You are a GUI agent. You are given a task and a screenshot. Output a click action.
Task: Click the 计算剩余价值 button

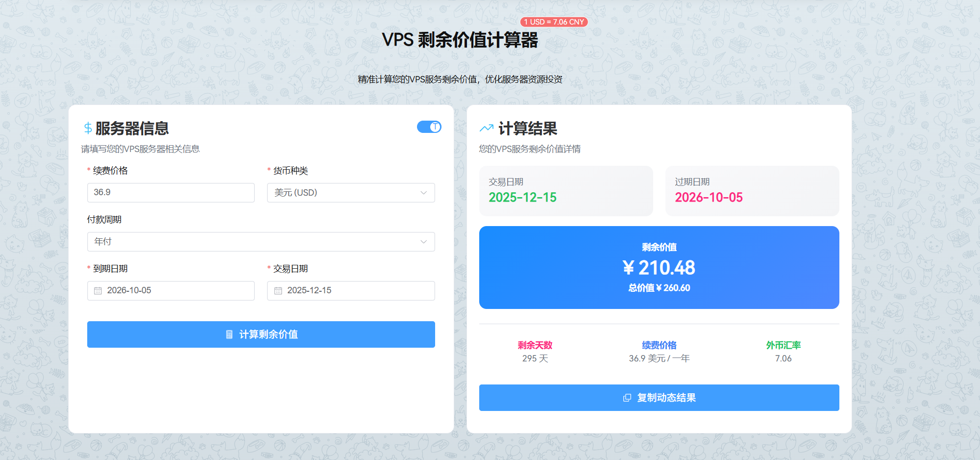(x=261, y=334)
